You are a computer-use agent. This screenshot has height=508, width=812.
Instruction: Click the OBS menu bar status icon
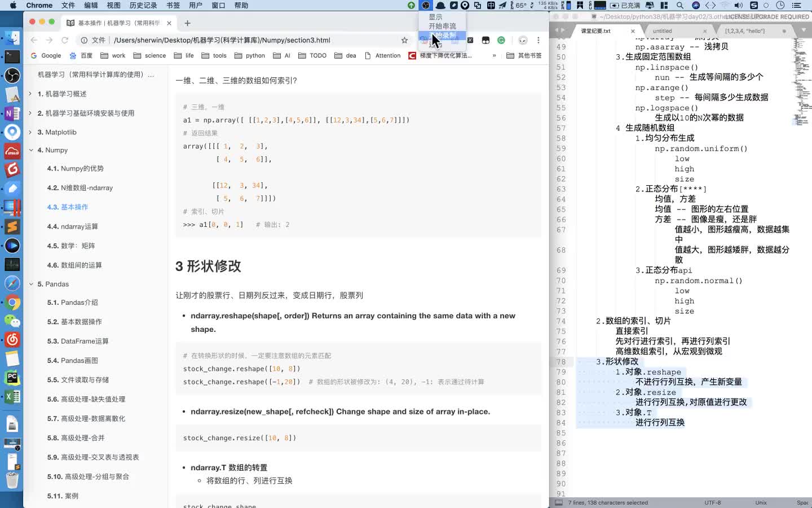426,5
